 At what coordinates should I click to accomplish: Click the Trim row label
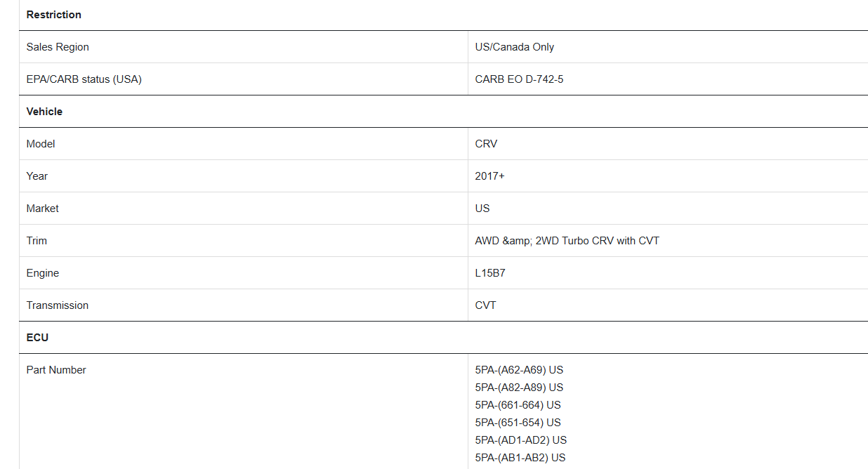click(37, 241)
